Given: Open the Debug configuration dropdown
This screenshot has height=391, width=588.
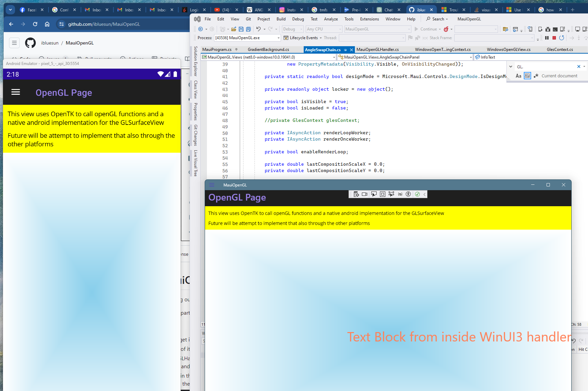Looking at the screenshot, I should tap(292, 29).
